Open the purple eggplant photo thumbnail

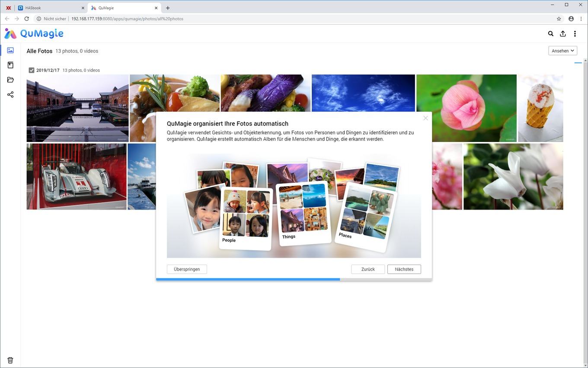(x=265, y=93)
